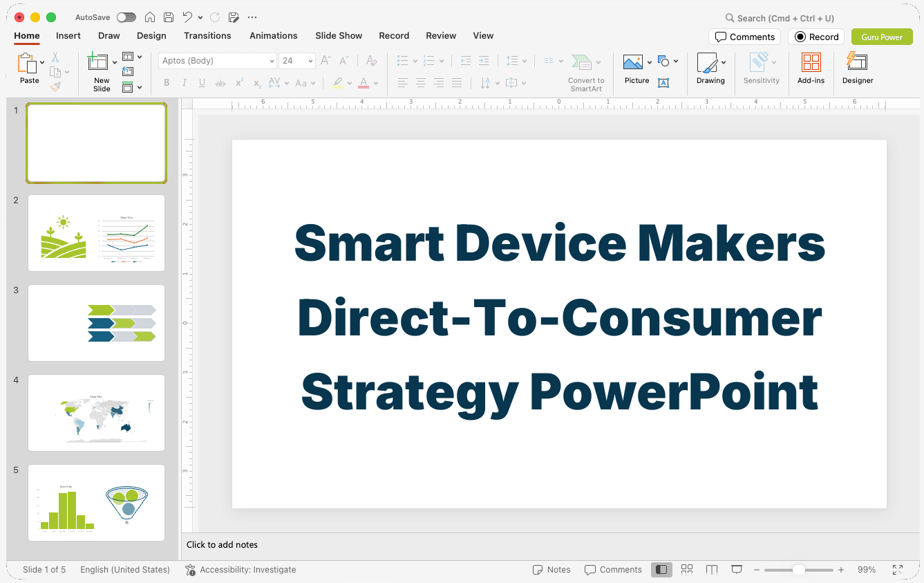Image resolution: width=924 pixels, height=583 pixels.
Task: Open the Draw tab
Action: [x=109, y=35]
